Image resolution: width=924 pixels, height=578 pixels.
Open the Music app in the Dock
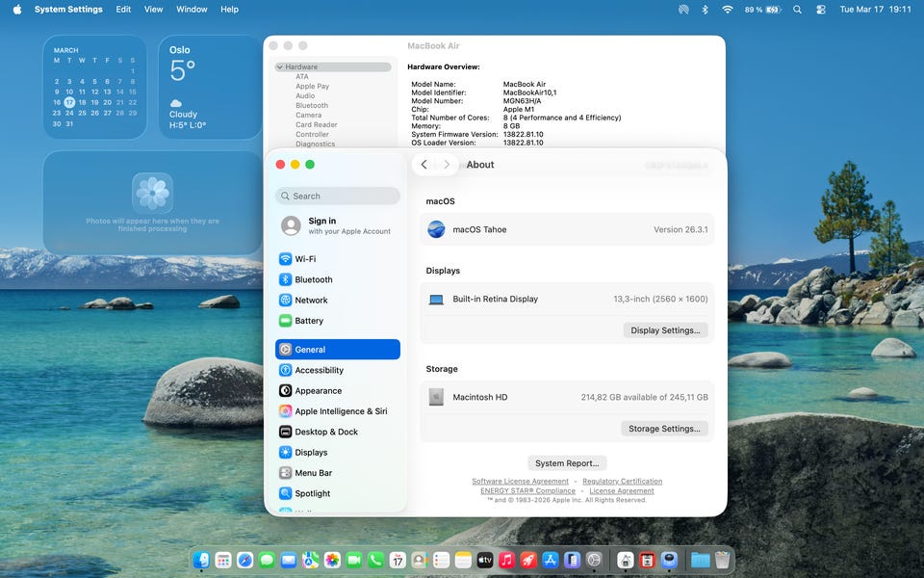[506, 560]
